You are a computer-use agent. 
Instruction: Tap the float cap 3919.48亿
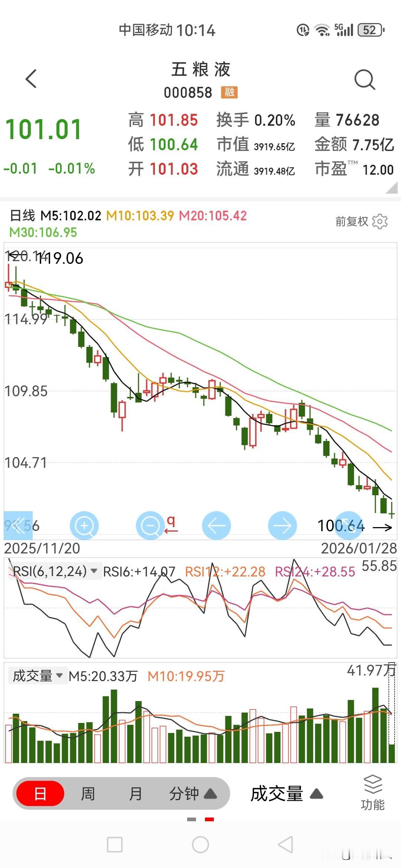[x=274, y=171]
